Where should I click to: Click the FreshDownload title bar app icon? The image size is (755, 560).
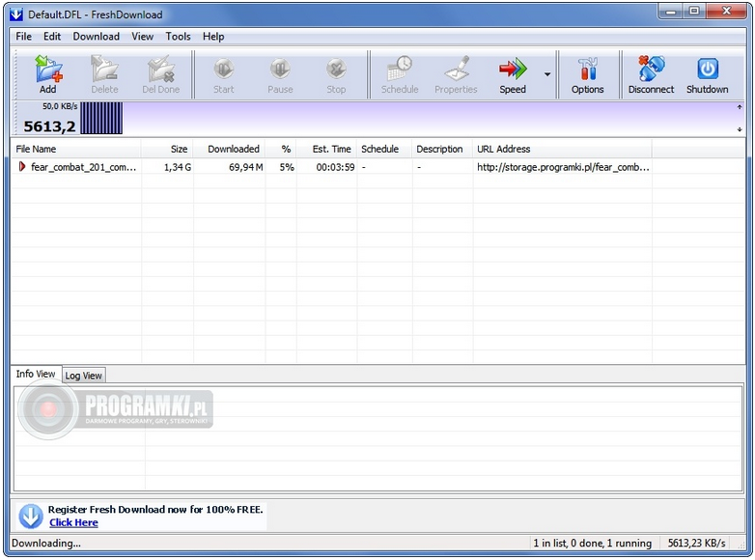coord(16,14)
